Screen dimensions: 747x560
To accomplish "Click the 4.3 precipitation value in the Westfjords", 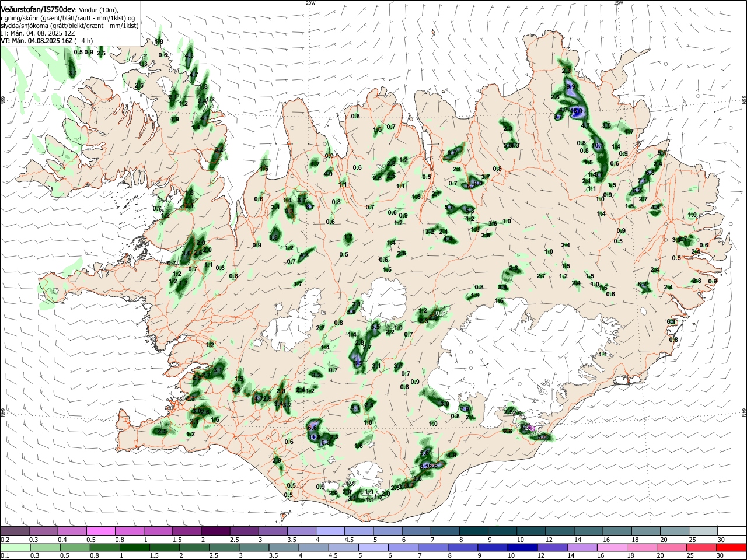I will tap(189, 56).
